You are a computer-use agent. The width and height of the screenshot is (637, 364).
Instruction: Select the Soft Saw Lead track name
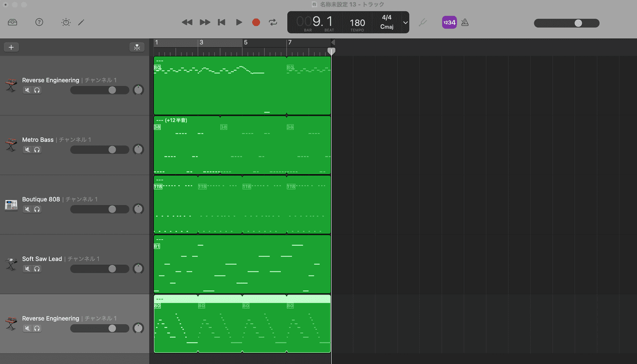tap(42, 259)
